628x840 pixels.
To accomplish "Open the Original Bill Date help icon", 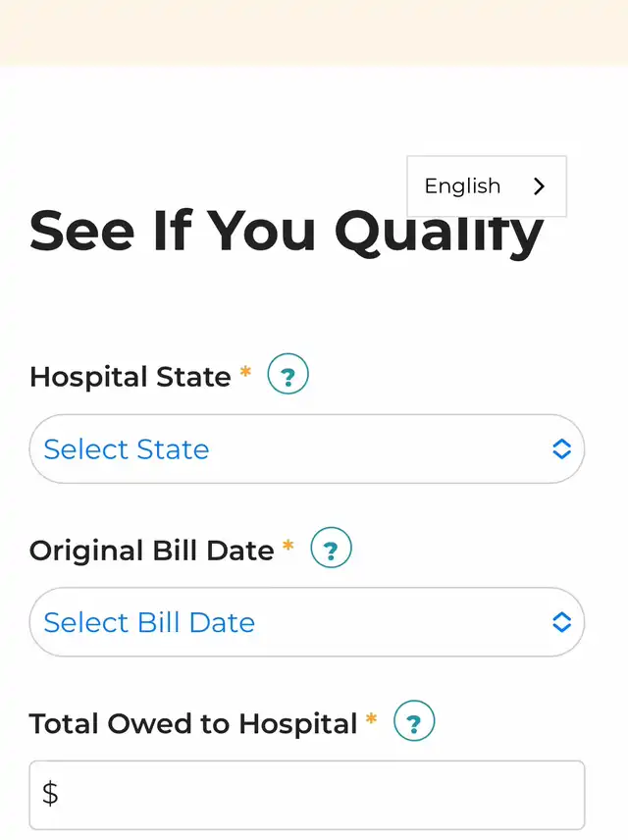I will pyautogui.click(x=331, y=549).
